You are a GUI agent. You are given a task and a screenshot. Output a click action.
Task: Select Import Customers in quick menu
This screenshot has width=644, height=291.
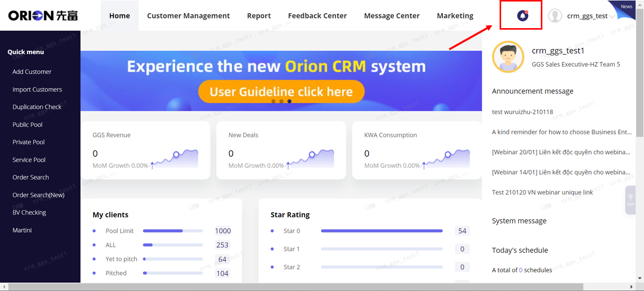tap(37, 89)
